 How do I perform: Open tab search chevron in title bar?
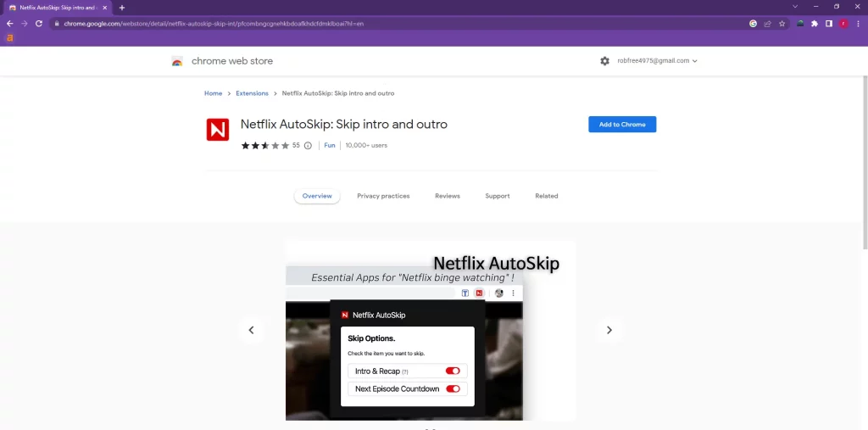[795, 7]
